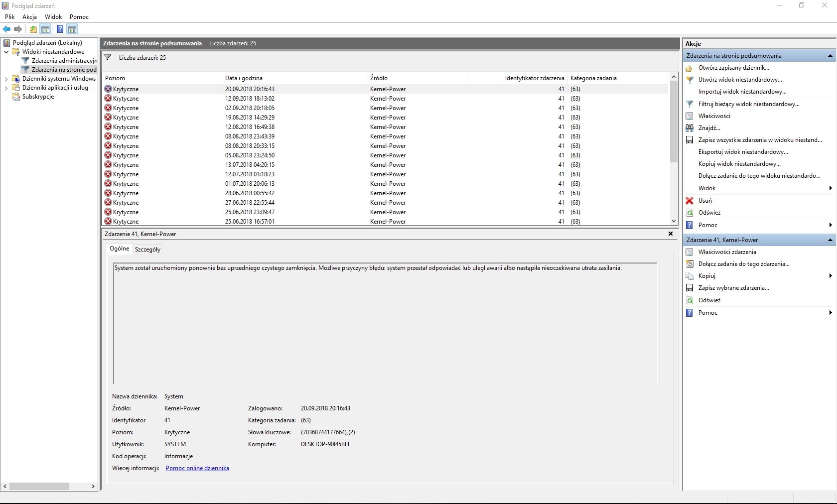Click the Zapisz wszystkie zdarzenia save icon

pos(690,140)
